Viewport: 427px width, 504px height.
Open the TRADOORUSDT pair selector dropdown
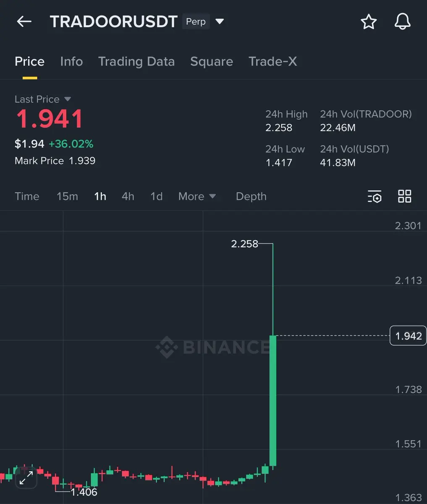(220, 21)
